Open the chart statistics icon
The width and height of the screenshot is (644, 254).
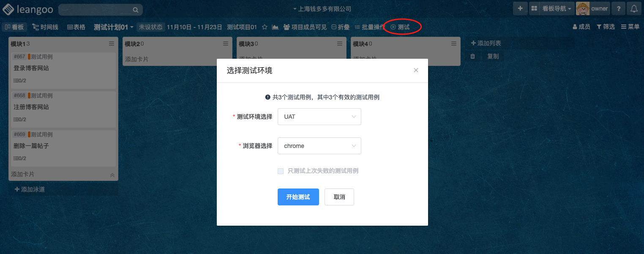click(275, 27)
